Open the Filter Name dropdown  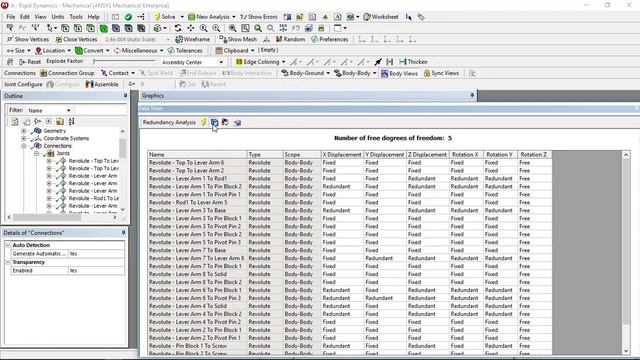coord(69,110)
